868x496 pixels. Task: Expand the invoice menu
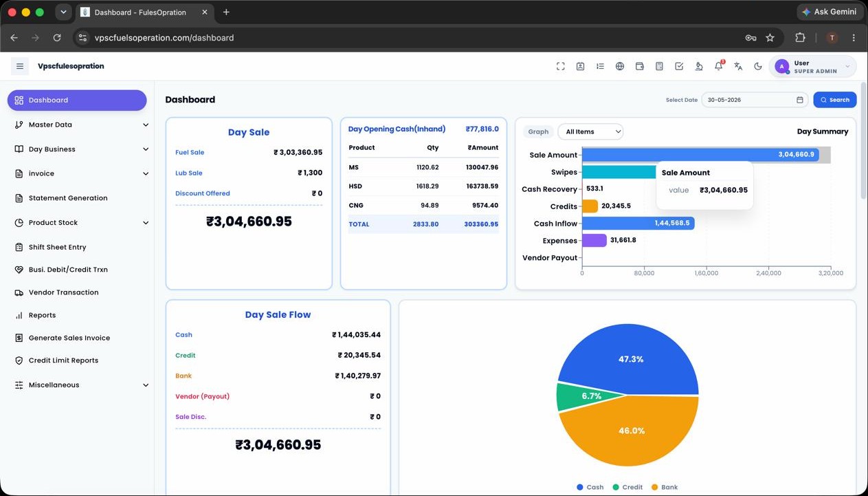pos(81,173)
